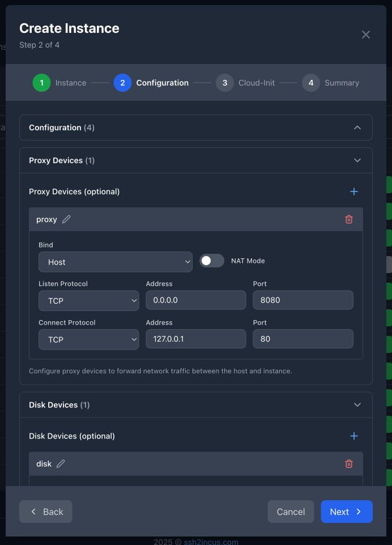Add a new proxy device with plus icon
The image size is (392, 545).
(354, 191)
